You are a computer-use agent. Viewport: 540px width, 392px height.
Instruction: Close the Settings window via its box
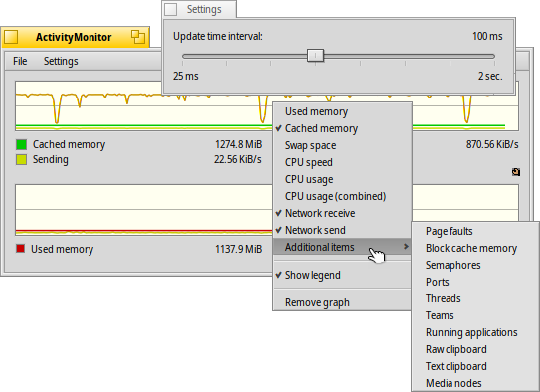click(x=170, y=9)
